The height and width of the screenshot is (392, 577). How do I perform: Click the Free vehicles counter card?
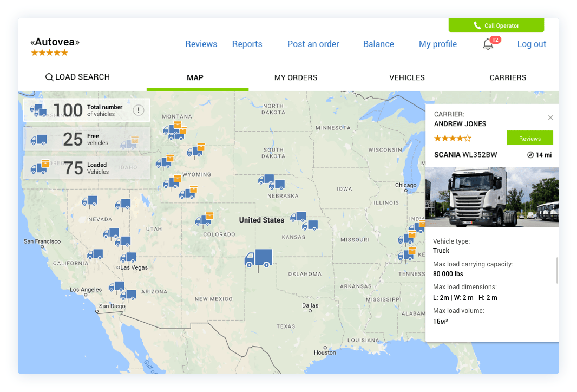click(87, 139)
